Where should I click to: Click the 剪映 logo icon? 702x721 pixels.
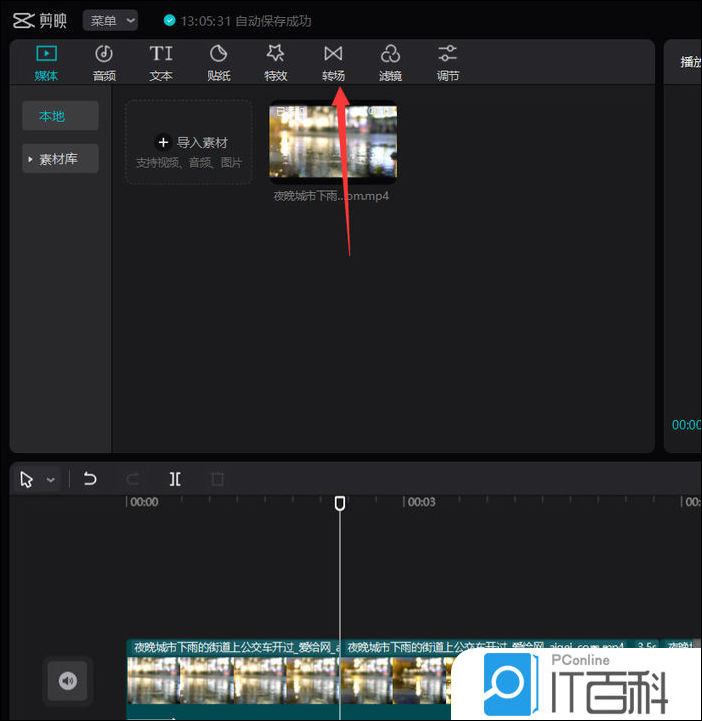23,21
